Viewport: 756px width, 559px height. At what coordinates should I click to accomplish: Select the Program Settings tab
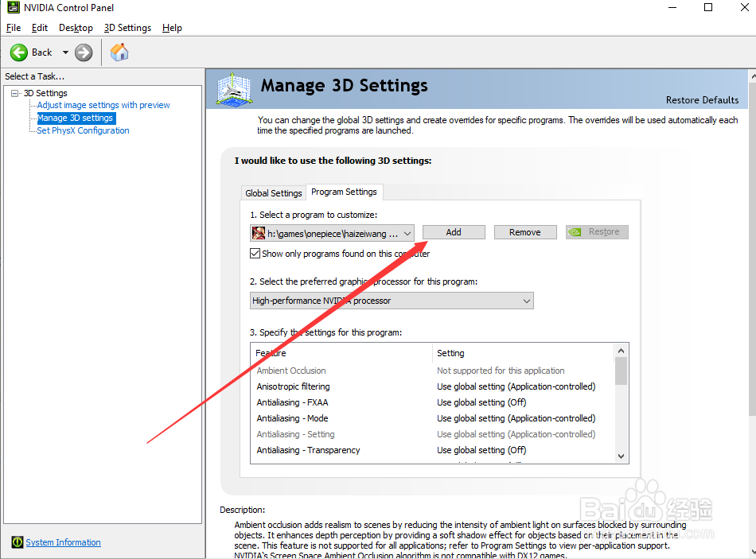(x=345, y=192)
